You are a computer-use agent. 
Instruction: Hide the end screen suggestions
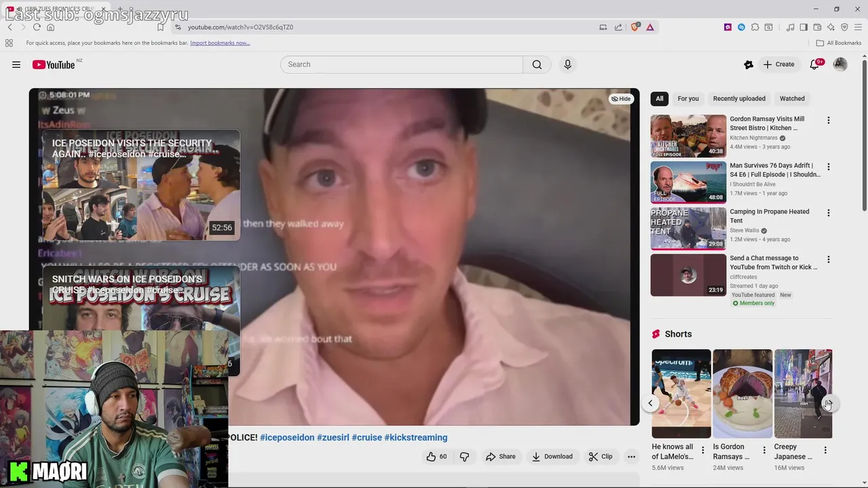tap(620, 99)
